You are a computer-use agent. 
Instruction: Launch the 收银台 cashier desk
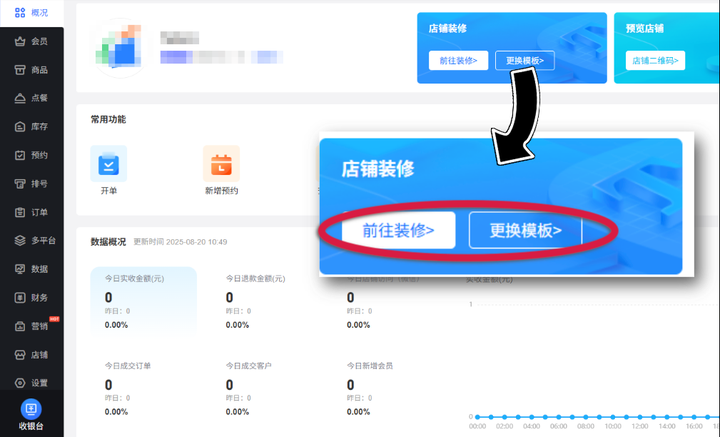31,415
